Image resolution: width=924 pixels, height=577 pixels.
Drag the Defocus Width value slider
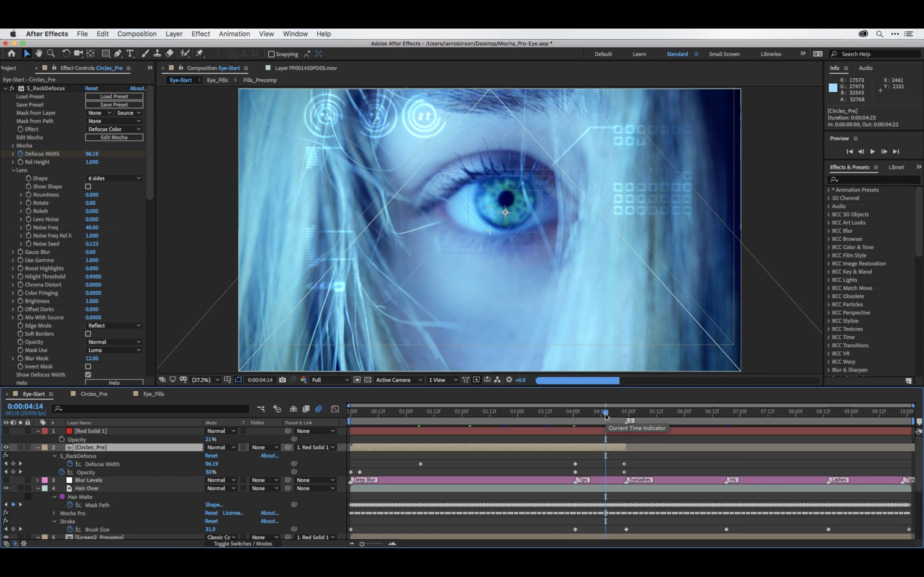[92, 154]
